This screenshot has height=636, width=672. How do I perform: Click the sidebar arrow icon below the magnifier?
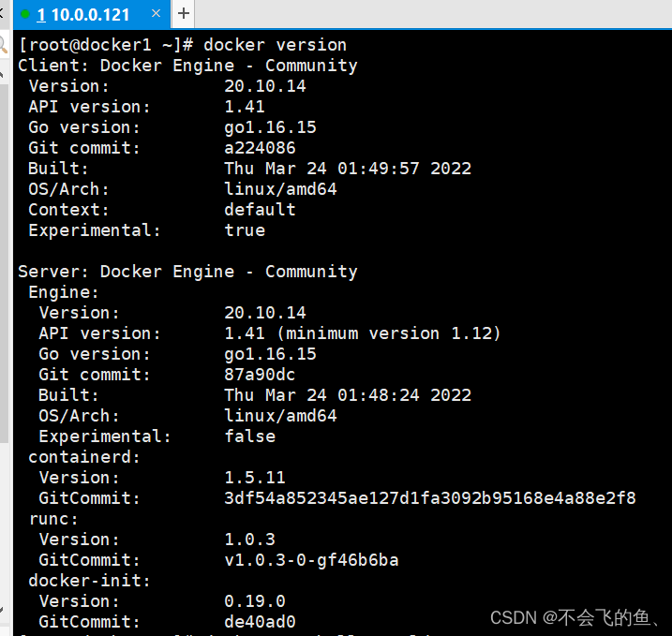(x=2, y=75)
